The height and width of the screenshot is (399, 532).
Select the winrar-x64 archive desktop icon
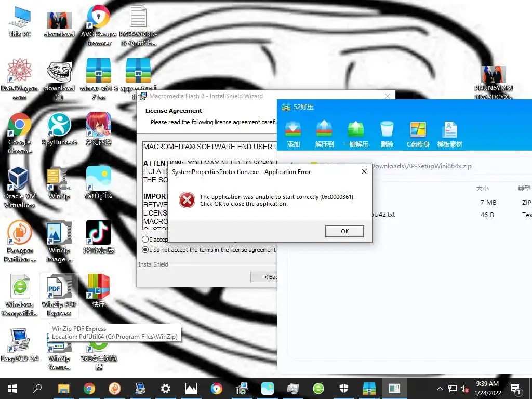[99, 79]
